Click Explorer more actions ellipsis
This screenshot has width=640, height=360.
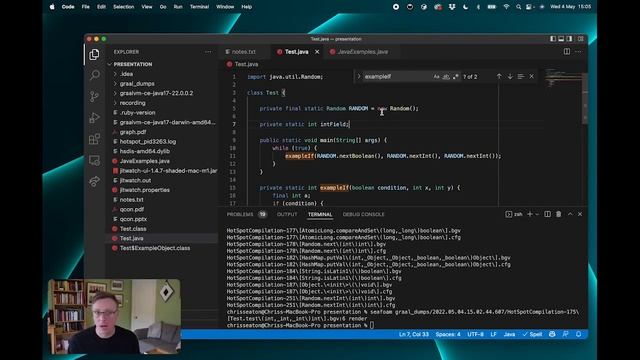[208, 52]
